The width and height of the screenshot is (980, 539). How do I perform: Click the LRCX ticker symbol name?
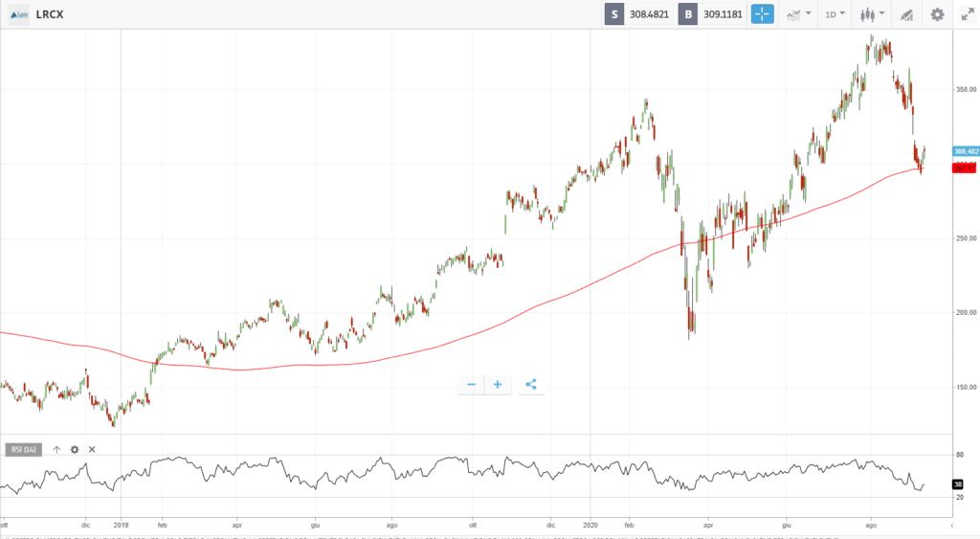tap(50, 14)
